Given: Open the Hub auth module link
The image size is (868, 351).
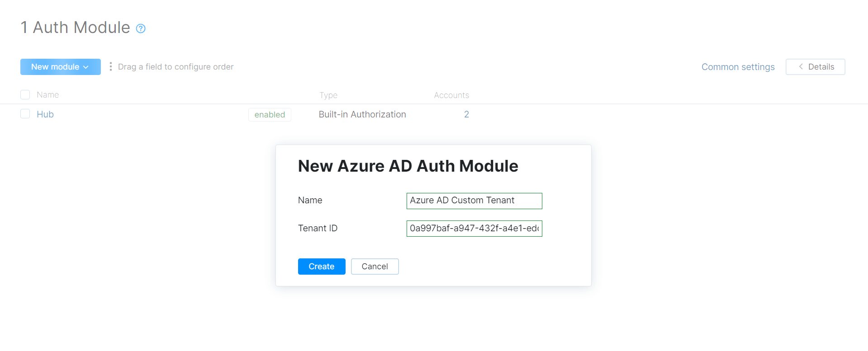Looking at the screenshot, I should click(x=45, y=114).
